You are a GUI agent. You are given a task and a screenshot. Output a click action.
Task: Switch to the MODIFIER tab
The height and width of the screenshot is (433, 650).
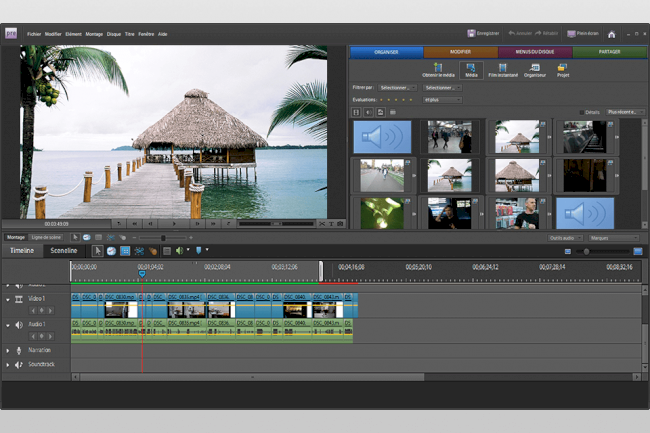click(459, 52)
